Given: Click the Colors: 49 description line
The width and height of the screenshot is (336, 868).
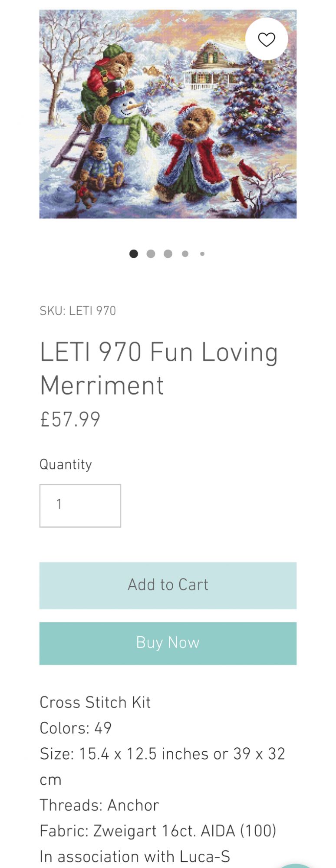Looking at the screenshot, I should point(76,728).
